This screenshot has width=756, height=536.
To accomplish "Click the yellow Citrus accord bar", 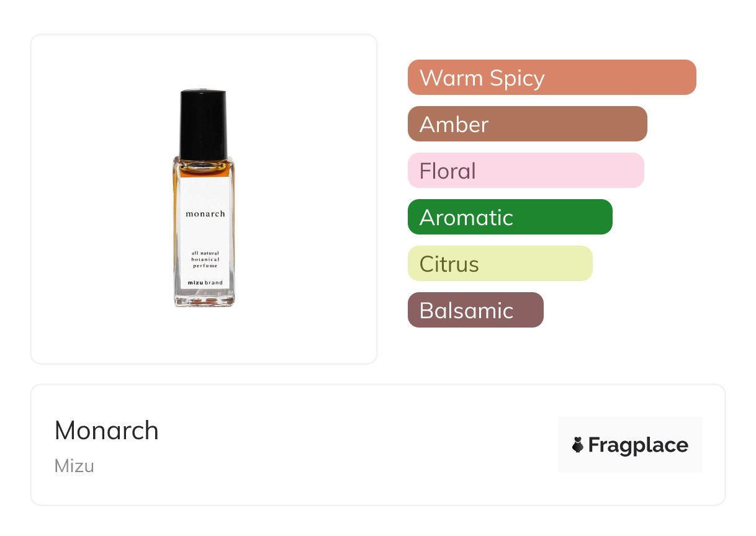I will [x=500, y=264].
